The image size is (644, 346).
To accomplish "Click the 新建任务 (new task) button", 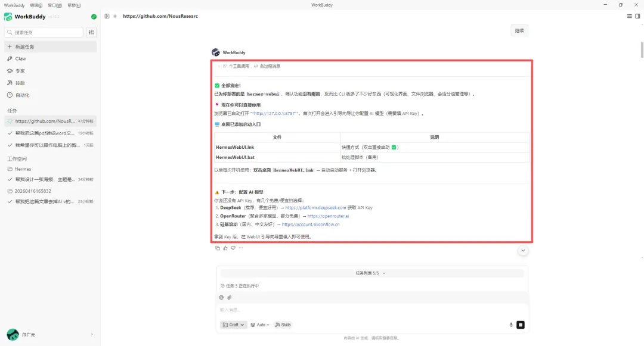I will (x=51, y=46).
